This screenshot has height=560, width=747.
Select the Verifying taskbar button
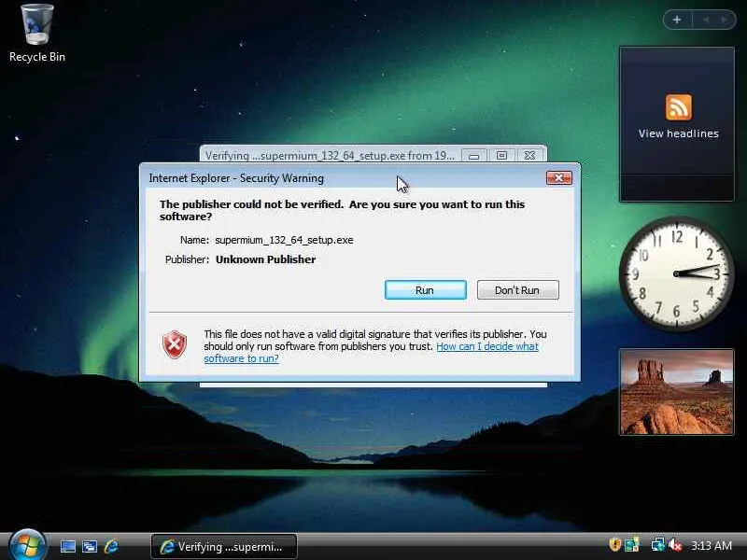[224, 547]
